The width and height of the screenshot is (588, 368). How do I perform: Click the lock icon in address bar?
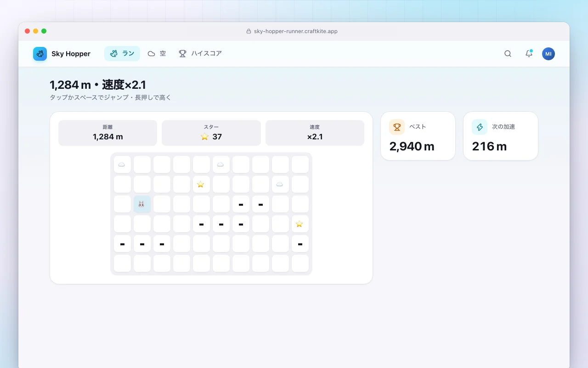pos(249,31)
